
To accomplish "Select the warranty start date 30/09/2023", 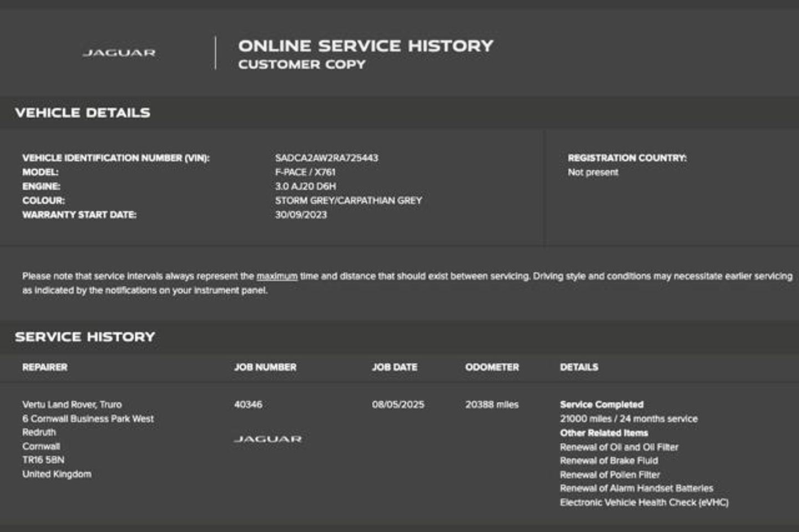I will (x=301, y=215).
